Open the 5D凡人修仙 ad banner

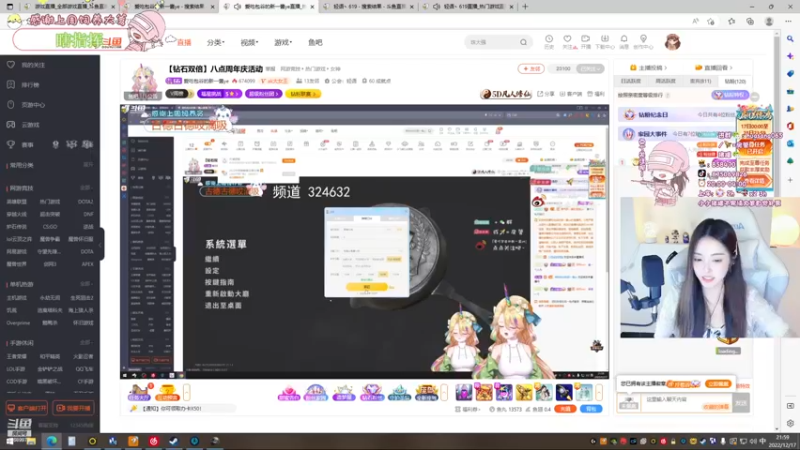[x=505, y=94]
